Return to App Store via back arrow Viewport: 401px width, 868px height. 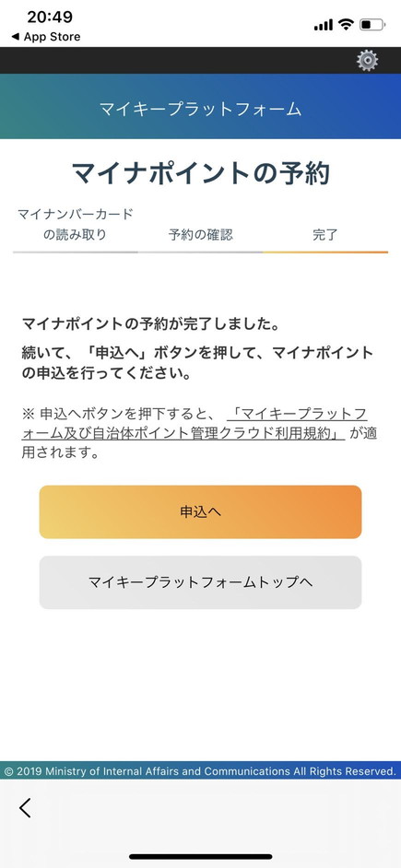point(46,37)
